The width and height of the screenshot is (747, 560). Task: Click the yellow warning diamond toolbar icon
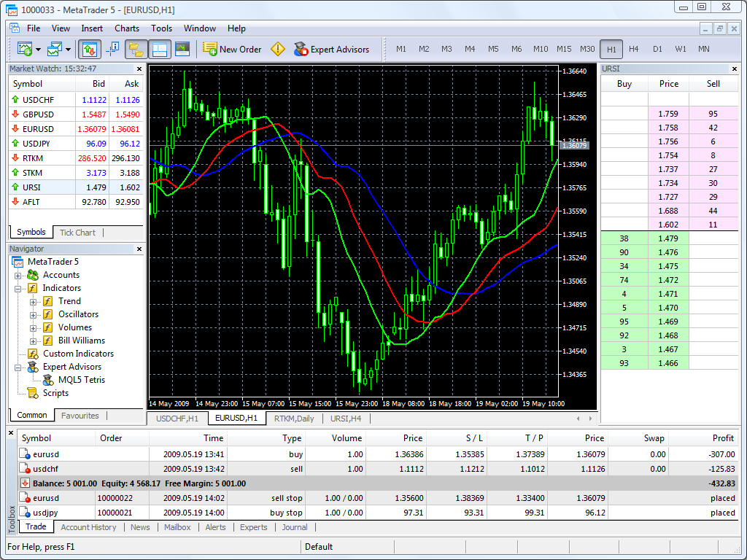(278, 49)
